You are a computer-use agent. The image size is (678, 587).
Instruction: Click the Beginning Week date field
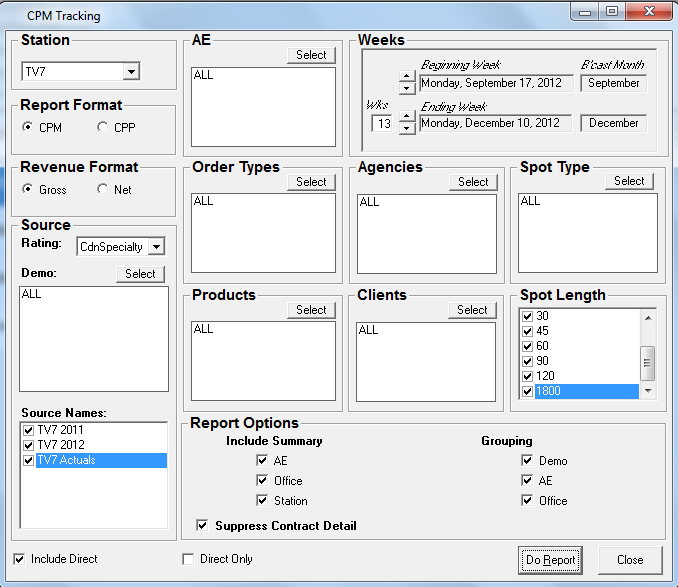coord(496,83)
